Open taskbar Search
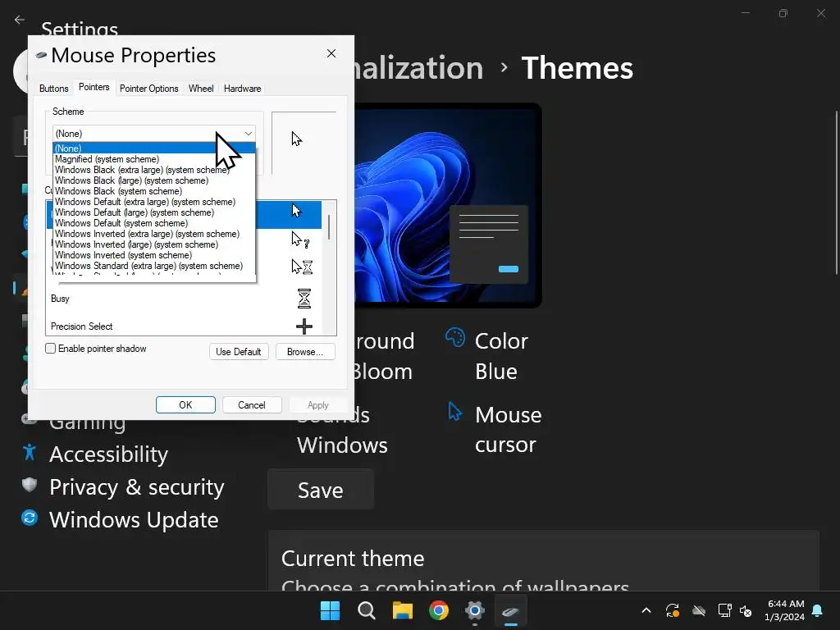The height and width of the screenshot is (630, 840). [x=367, y=610]
